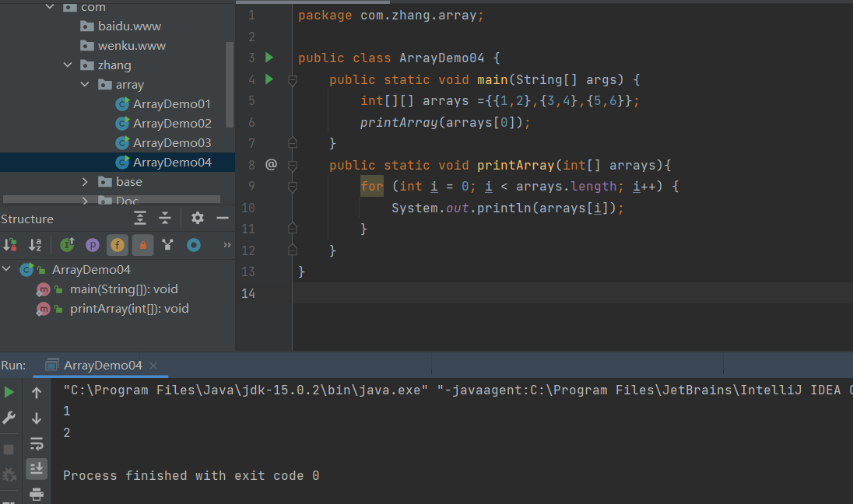Viewport: 853px width, 504px height.
Task: Expand all nodes in Structure panel
Action: [x=140, y=218]
